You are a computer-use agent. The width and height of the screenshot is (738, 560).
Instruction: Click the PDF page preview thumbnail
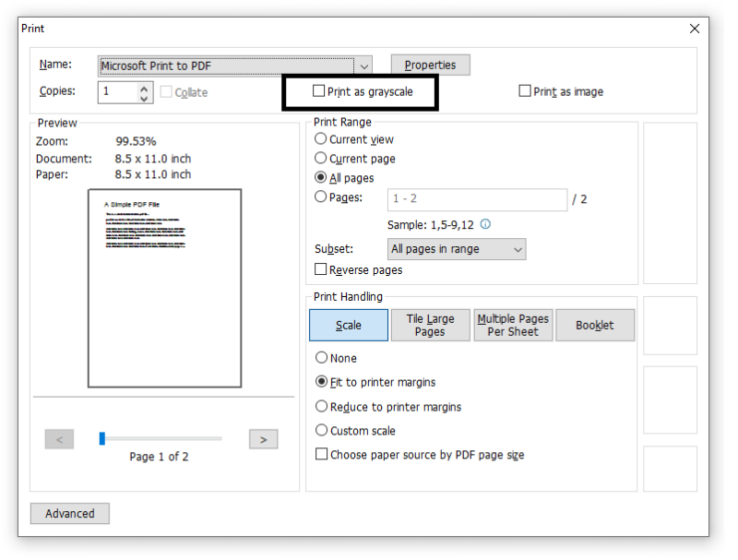tap(165, 289)
